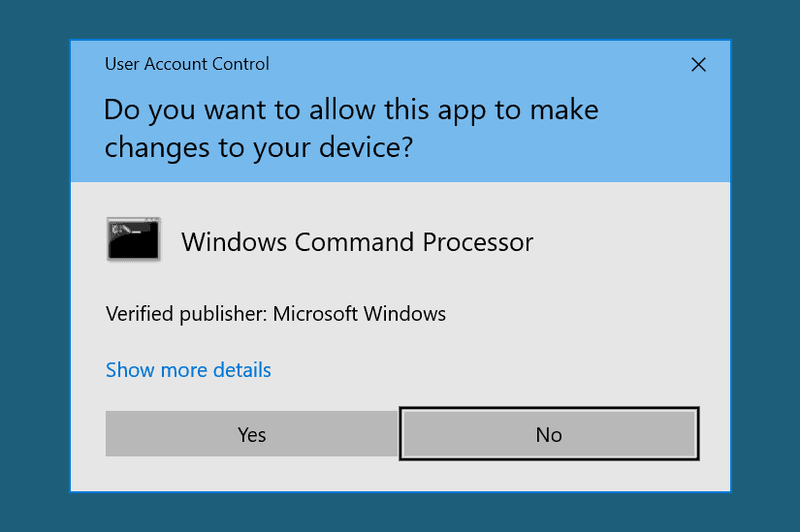
Task: Reveal more details about this app
Action: 188,370
